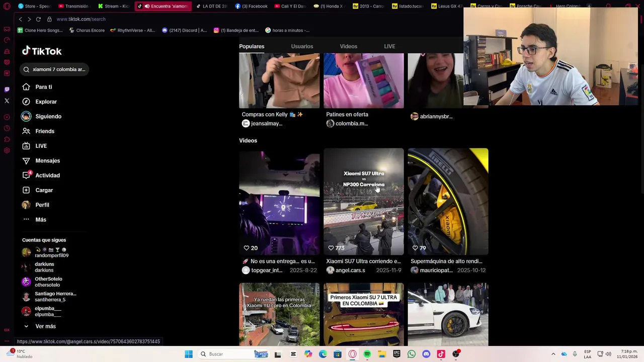This screenshot has width=644, height=362.
Task: Open the white car with people video
Action: pos(448,314)
